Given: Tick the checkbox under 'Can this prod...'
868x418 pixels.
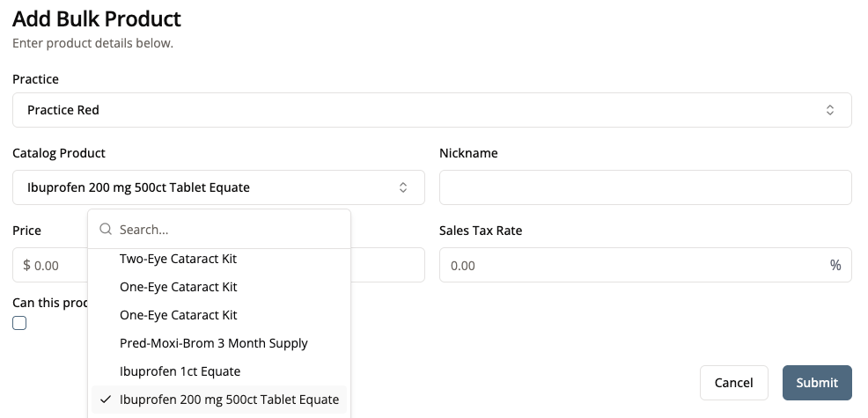Looking at the screenshot, I should tap(19, 323).
